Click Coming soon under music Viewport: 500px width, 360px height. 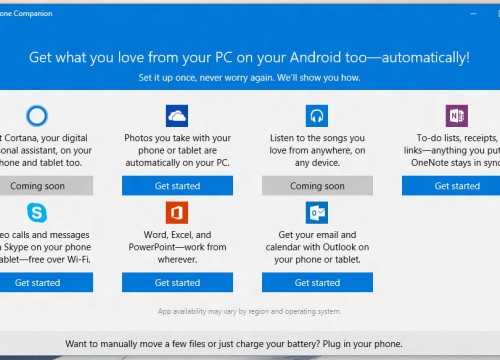tap(317, 186)
